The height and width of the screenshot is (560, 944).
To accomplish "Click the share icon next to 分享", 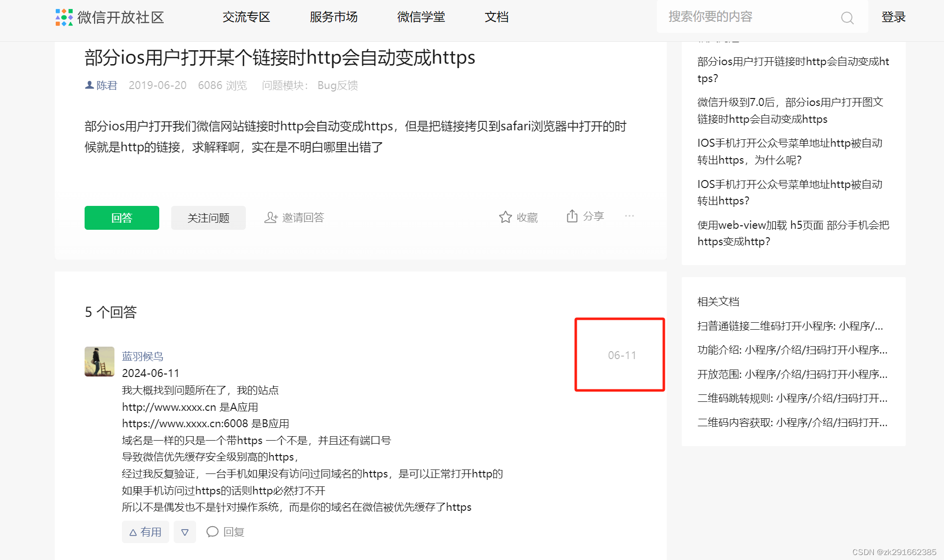I will 572,216.
